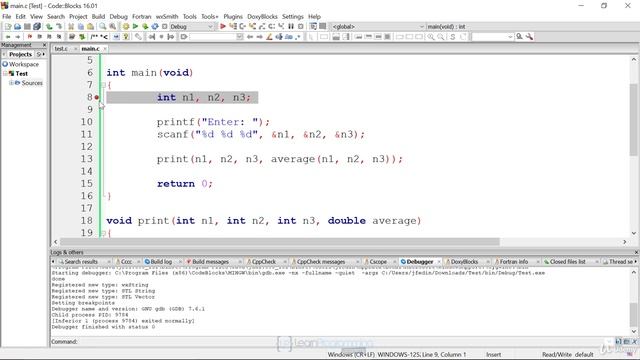Click the Undo arrow icon
Viewport: 640px width, 360px height.
pos(49,27)
